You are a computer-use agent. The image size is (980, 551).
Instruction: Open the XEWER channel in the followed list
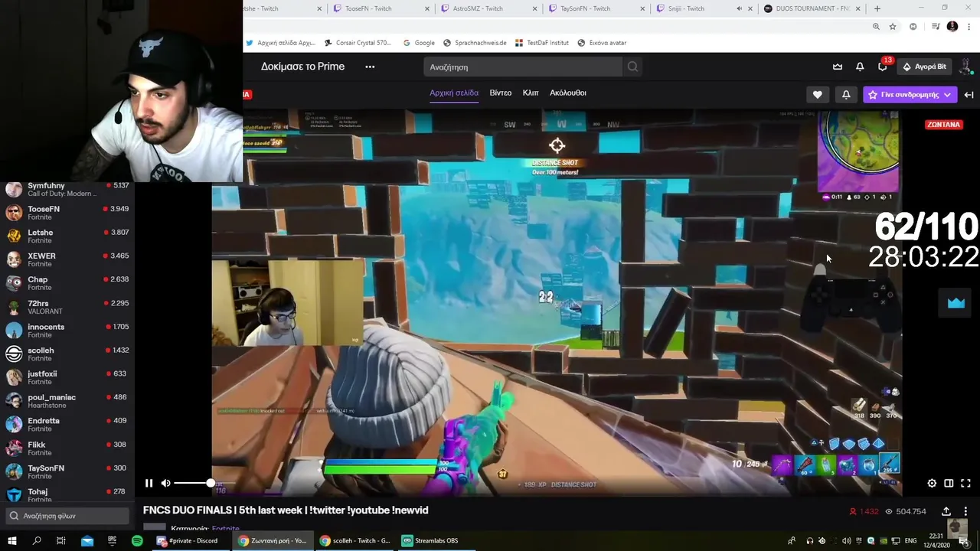[67, 260]
